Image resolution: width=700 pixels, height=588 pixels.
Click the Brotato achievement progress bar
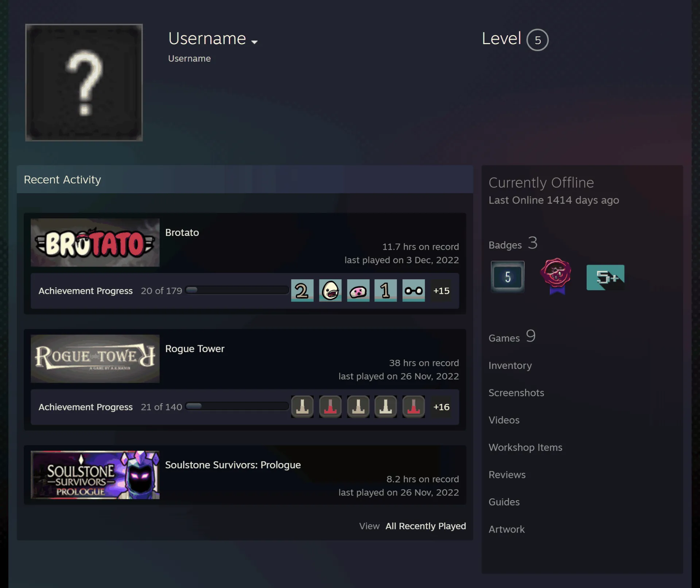pyautogui.click(x=237, y=290)
